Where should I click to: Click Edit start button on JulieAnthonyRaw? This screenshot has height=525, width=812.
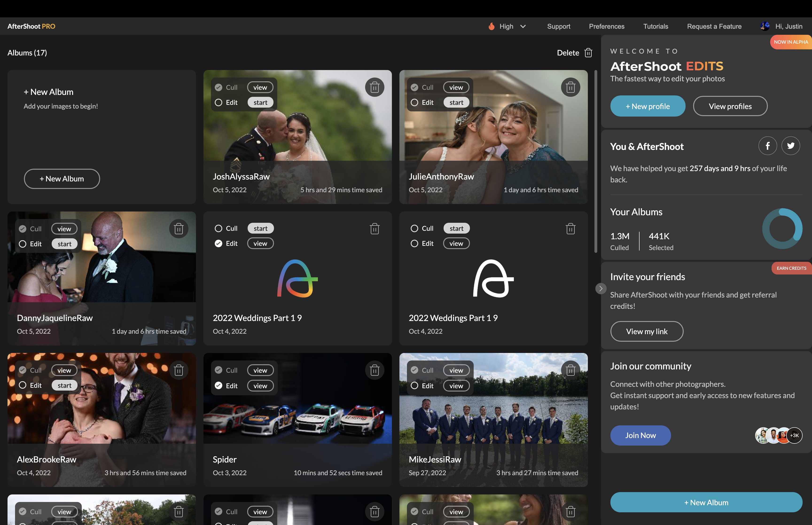pyautogui.click(x=456, y=103)
